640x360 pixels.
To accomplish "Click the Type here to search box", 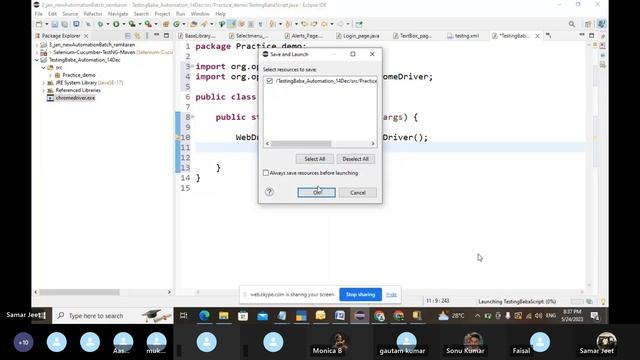I will click(x=113, y=316).
